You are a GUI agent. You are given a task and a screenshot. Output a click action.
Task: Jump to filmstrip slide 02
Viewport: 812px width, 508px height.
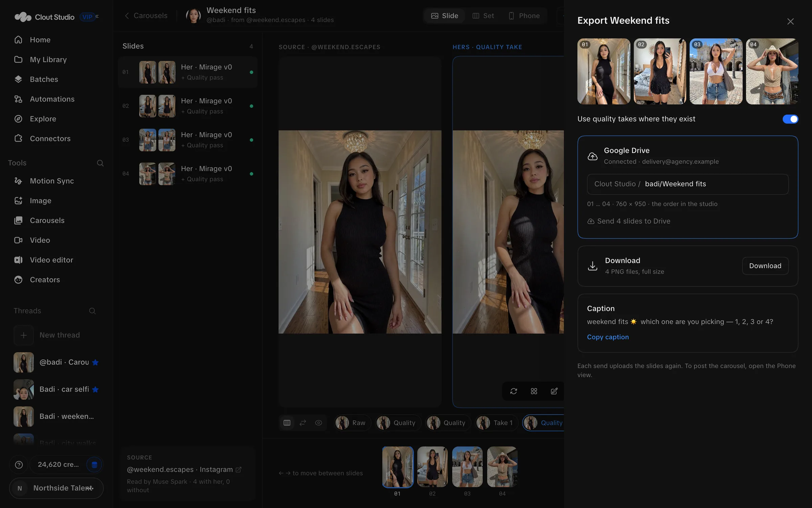[x=432, y=467]
